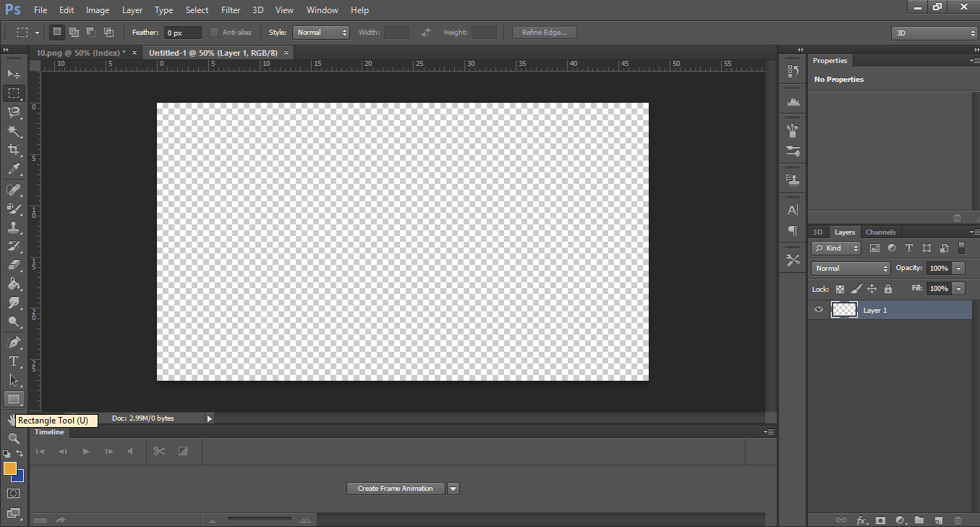This screenshot has width=980, height=527.
Task: Hide Layer 1 with the eye icon
Action: click(819, 310)
